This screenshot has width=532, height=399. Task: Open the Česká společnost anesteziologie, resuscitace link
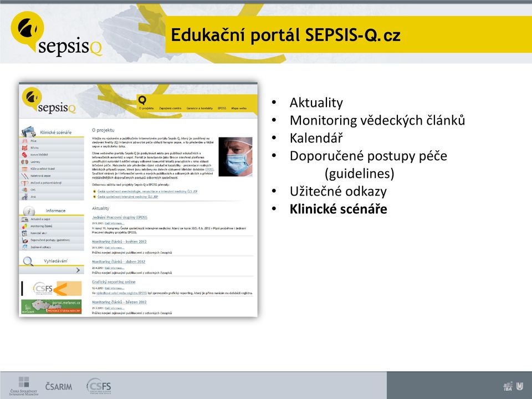pos(147,191)
